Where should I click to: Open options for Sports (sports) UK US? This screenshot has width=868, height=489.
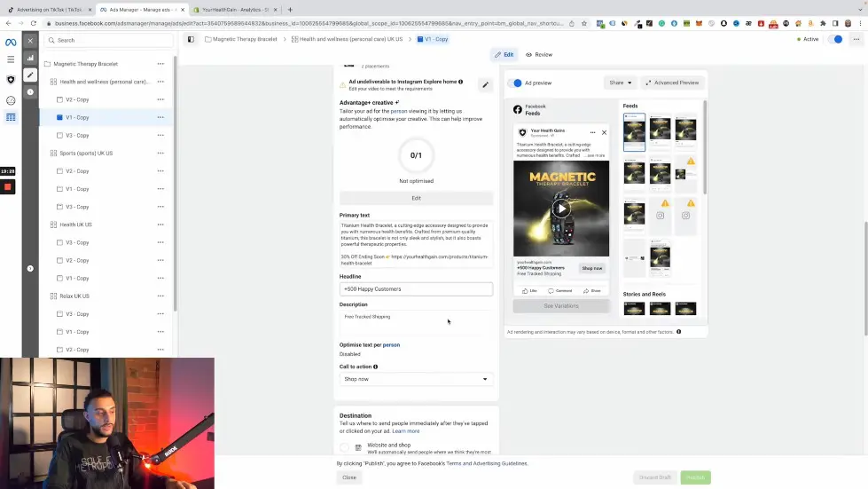[x=160, y=153]
